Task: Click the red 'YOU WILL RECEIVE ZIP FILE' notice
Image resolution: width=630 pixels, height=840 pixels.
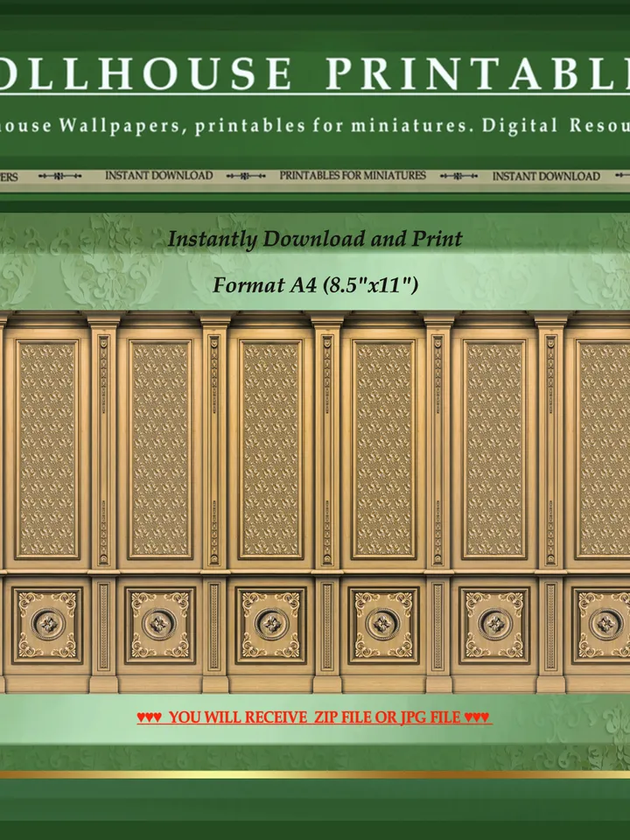Action: (x=314, y=717)
